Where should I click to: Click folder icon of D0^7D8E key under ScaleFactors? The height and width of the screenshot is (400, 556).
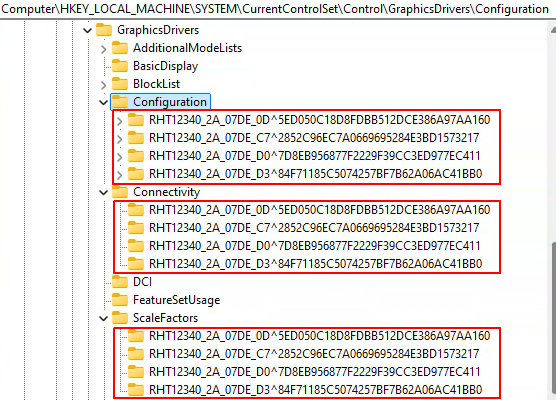[136, 372]
